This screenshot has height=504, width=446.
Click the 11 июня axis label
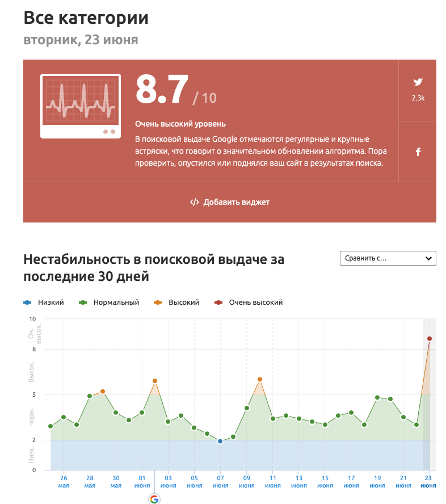pos(273,481)
